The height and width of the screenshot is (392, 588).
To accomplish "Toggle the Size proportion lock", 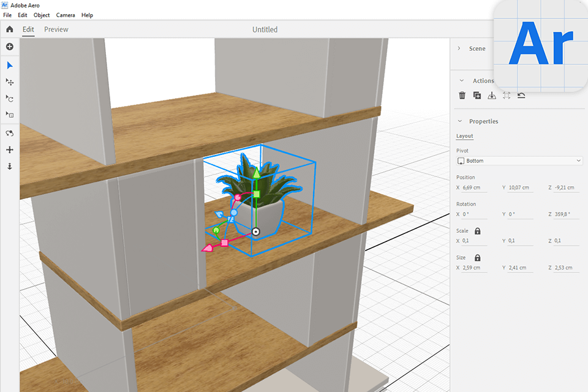I will [x=477, y=258].
